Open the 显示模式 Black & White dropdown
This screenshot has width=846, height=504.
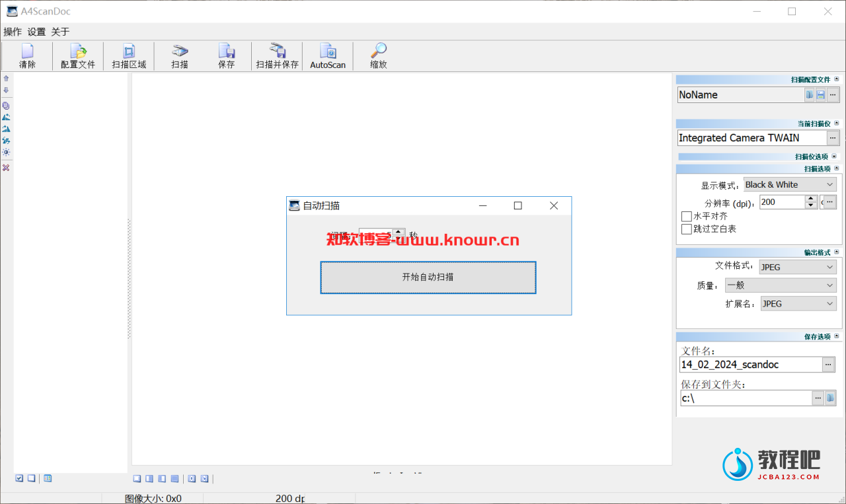(790, 185)
